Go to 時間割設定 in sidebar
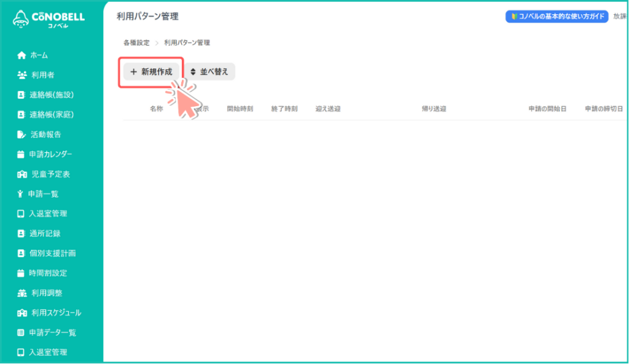629x364 pixels. pyautogui.click(x=47, y=273)
